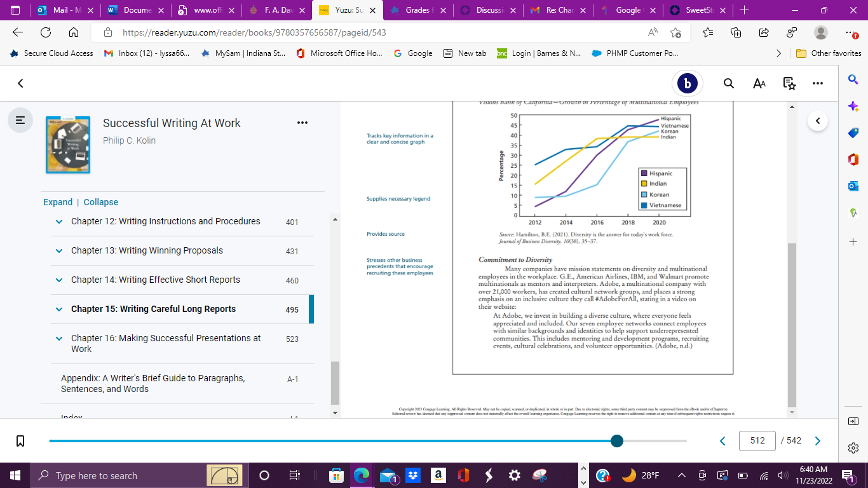Click the page progress slider handle

click(616, 441)
